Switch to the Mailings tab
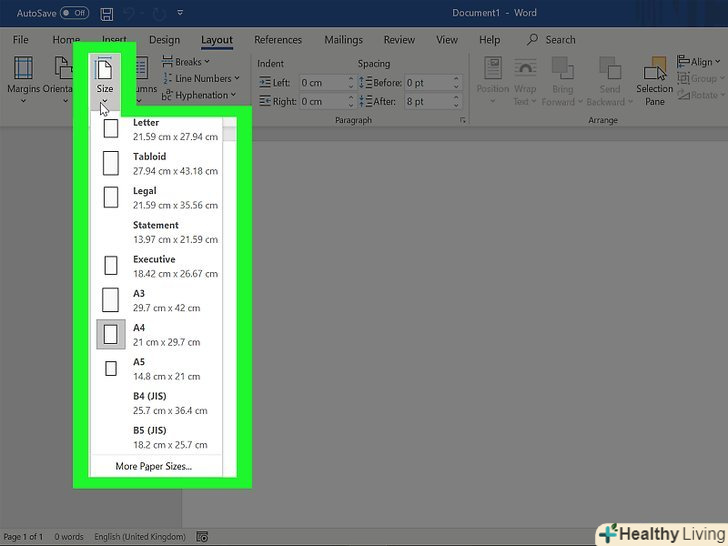The width and height of the screenshot is (728, 546). click(344, 40)
